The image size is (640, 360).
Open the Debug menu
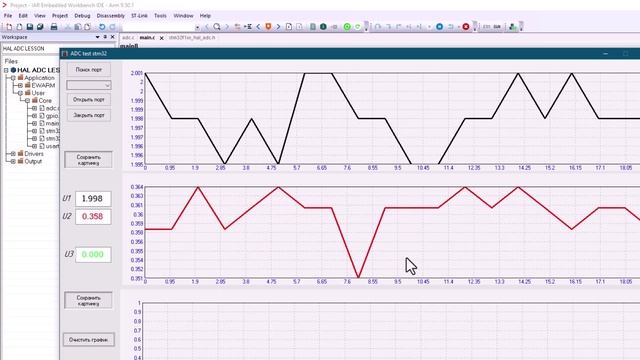82,16
